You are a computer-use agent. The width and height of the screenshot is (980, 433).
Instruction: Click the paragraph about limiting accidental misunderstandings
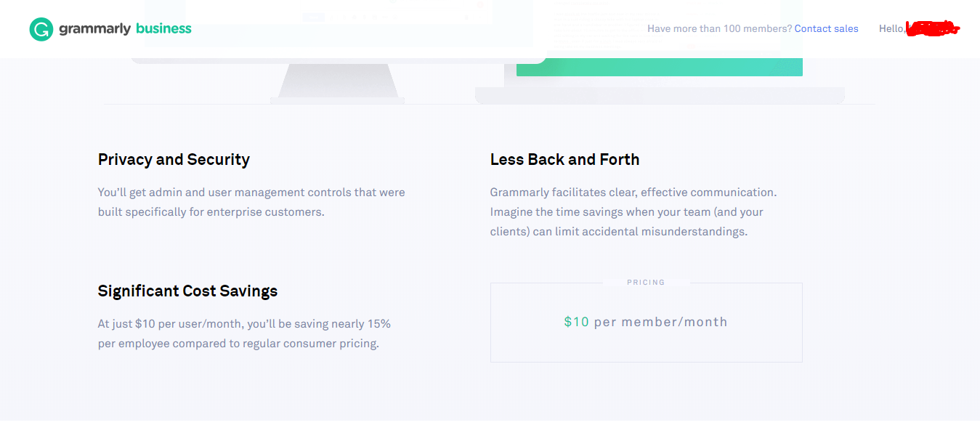(x=633, y=212)
